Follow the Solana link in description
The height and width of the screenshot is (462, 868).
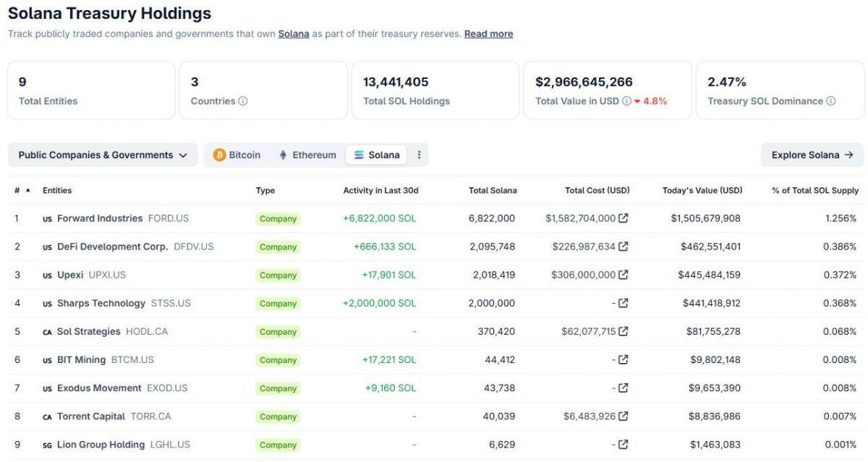[294, 34]
